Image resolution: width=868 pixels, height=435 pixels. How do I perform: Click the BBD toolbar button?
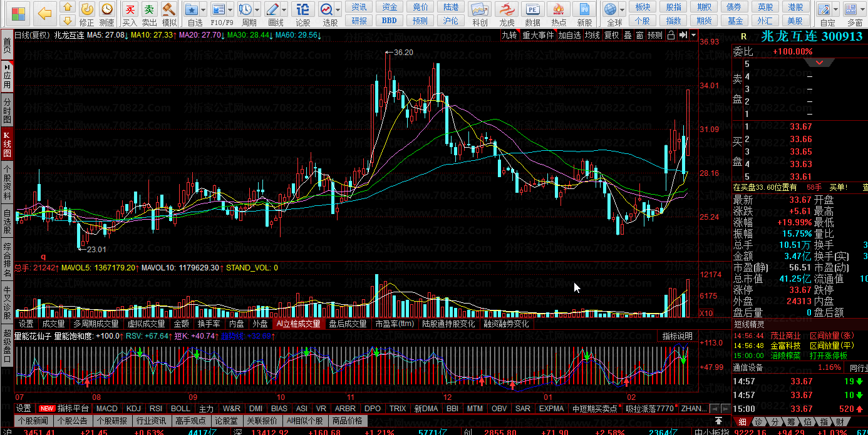coord(390,21)
